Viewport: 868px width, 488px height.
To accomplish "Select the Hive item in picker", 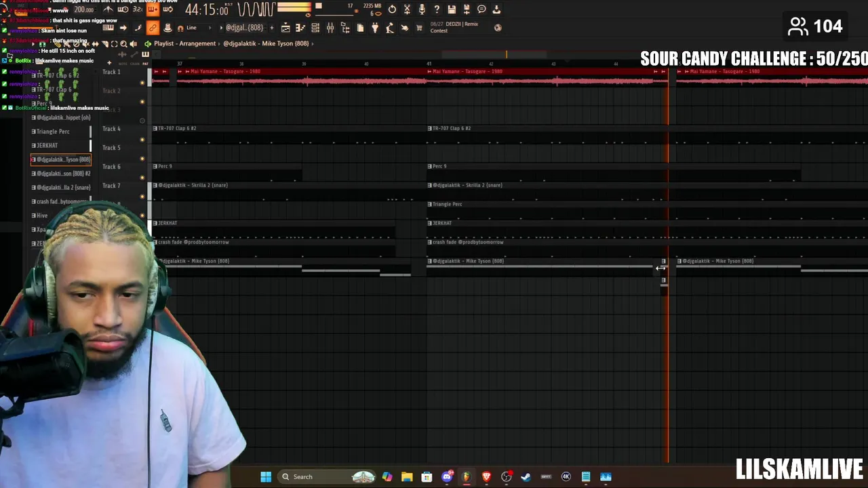I will [x=41, y=216].
